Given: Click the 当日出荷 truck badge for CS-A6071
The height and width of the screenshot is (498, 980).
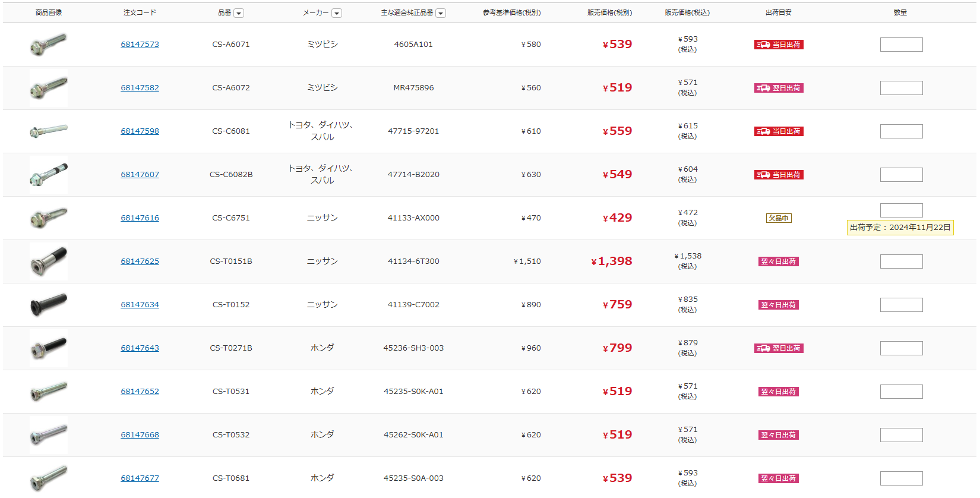Looking at the screenshot, I should pyautogui.click(x=779, y=45).
